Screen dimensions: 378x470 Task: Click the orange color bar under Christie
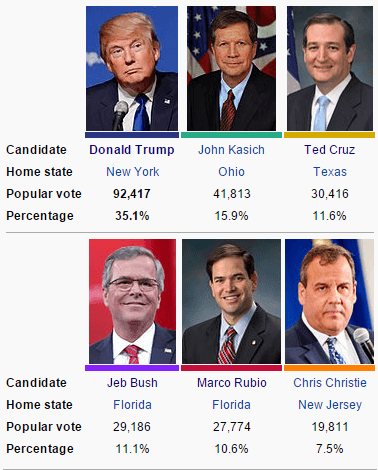pos(329,368)
